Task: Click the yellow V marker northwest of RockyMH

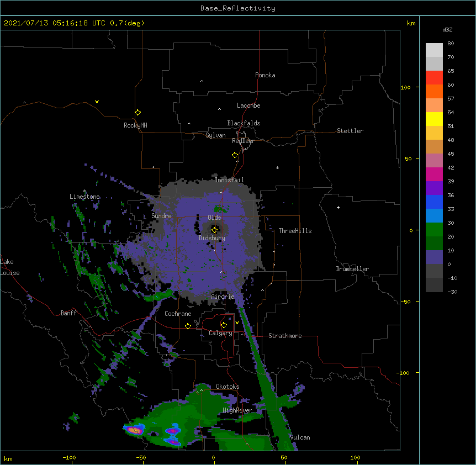Action: (x=97, y=102)
